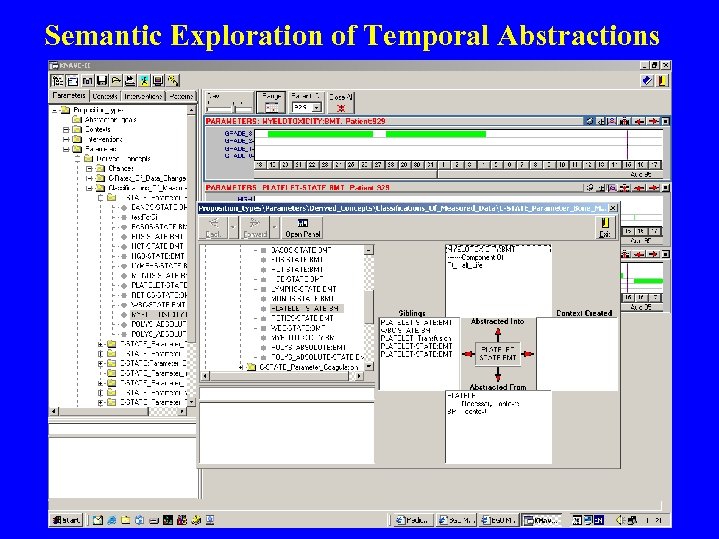Click the floppy disk save icon

pos(102,81)
